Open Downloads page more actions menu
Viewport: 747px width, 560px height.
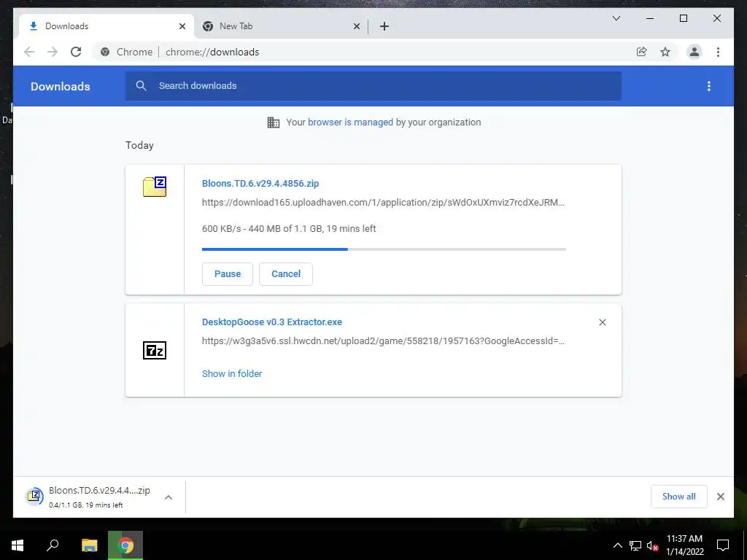tap(709, 86)
